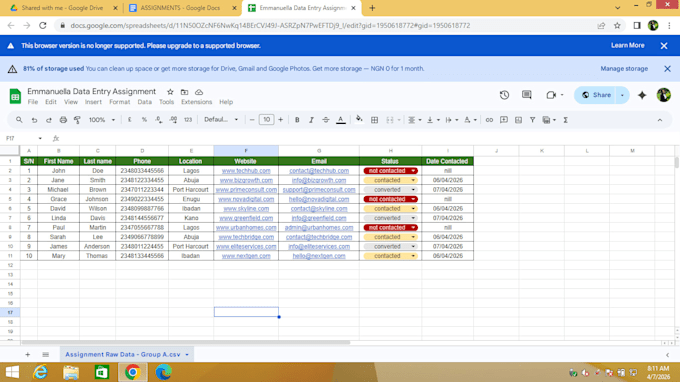Open the font family dropdown
Viewport: 680px width, 382px height.
tap(221, 120)
